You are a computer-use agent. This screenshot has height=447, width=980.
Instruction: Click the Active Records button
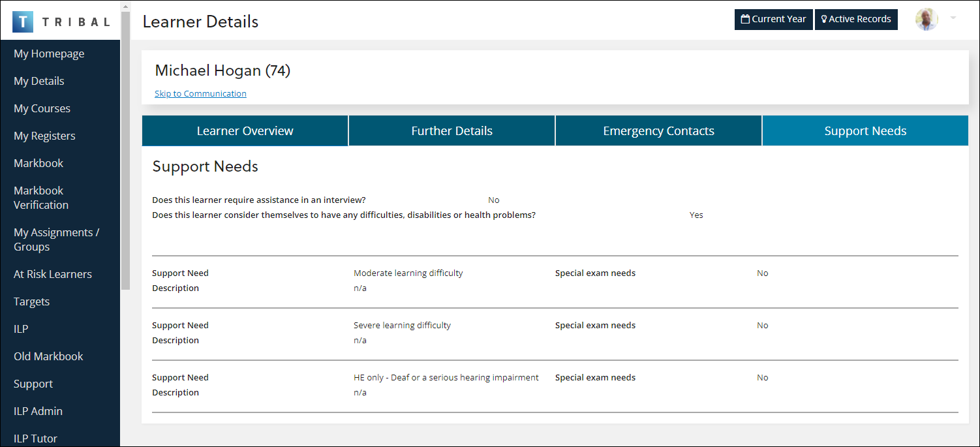pyautogui.click(x=856, y=20)
